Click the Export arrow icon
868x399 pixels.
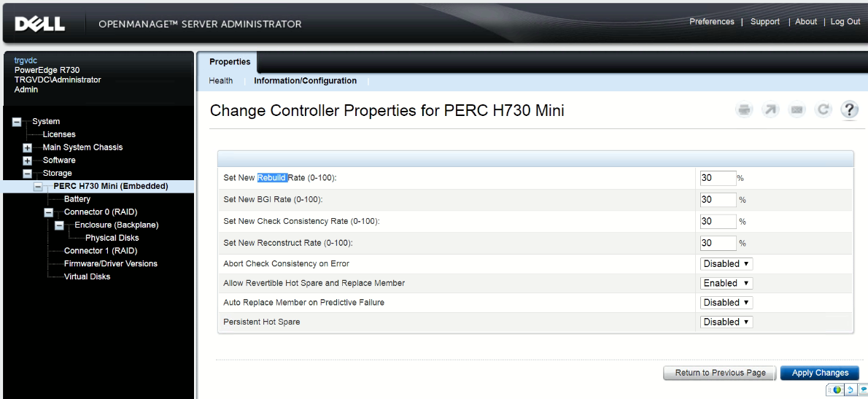pos(770,110)
